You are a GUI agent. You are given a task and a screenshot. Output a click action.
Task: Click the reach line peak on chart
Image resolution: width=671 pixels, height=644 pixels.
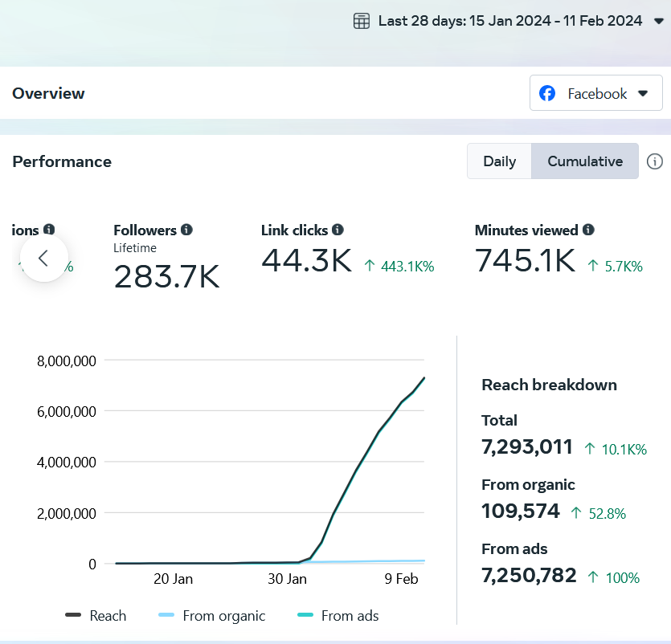coord(423,377)
